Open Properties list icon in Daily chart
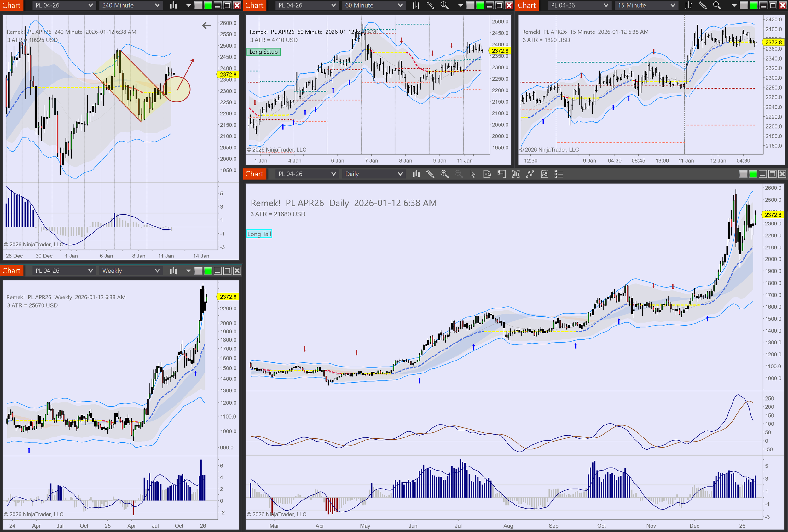Screen dimensions: 788x532 pyautogui.click(x=559, y=174)
